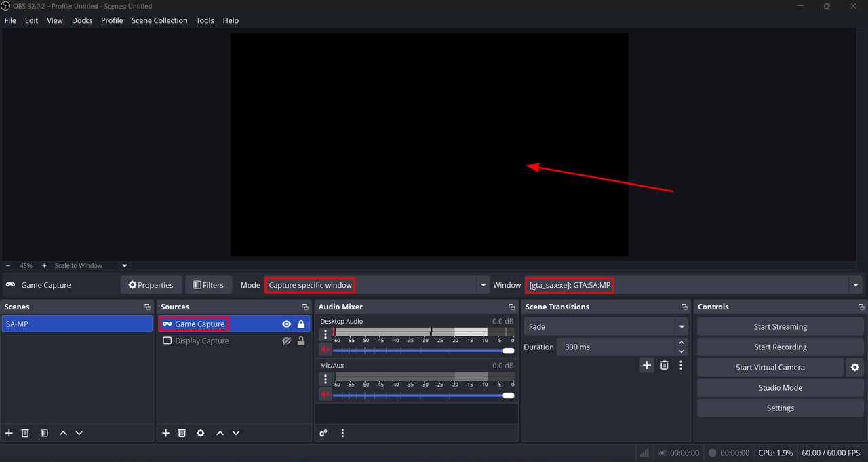
Task: Remove the selected scene using trash icon
Action: point(25,433)
